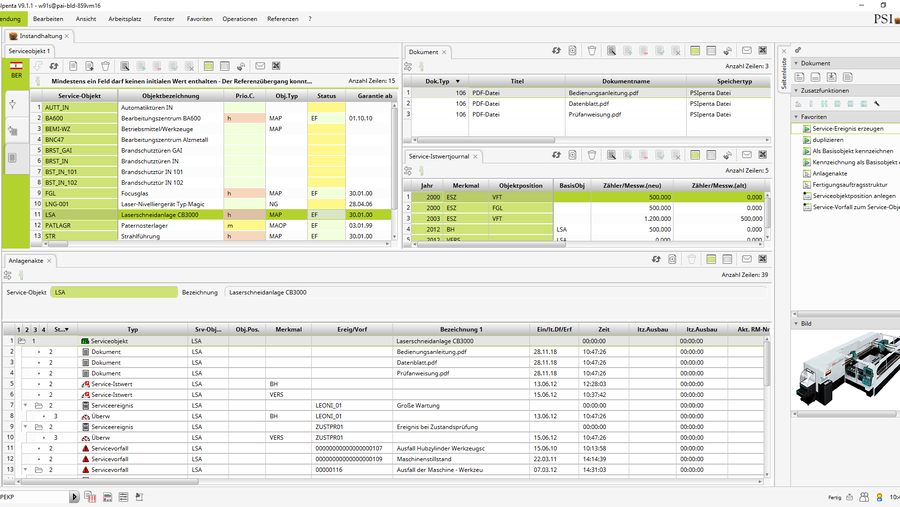
Task: Click the refresh icon in Anlagenakte panel toolbar
Action: click(656, 259)
